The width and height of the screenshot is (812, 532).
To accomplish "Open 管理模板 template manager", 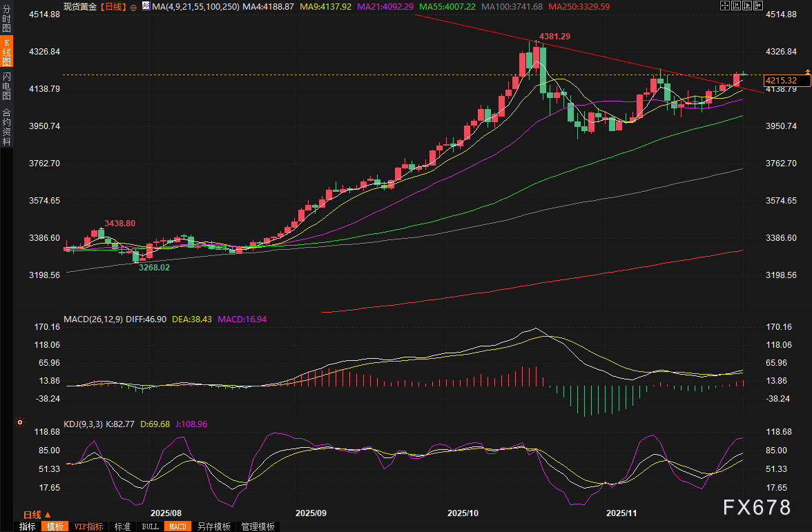I will 258,526.
